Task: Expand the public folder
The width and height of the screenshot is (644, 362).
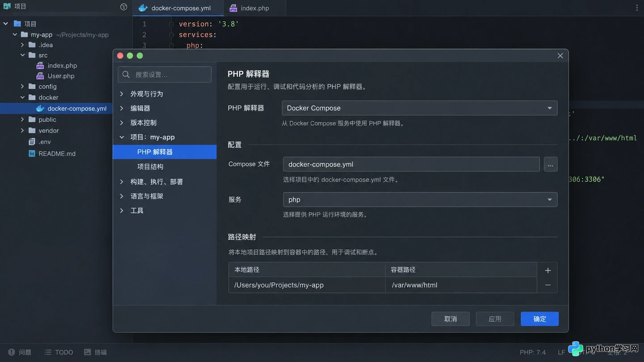Action: pyautogui.click(x=22, y=119)
